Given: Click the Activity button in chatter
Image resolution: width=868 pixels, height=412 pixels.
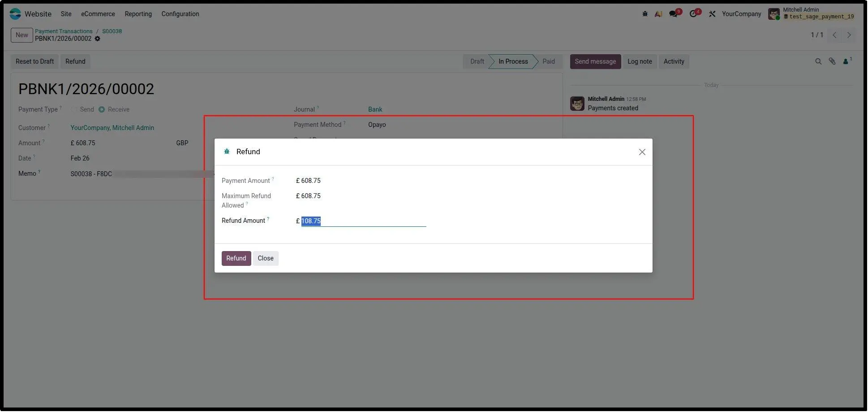Looking at the screenshot, I should [675, 61].
